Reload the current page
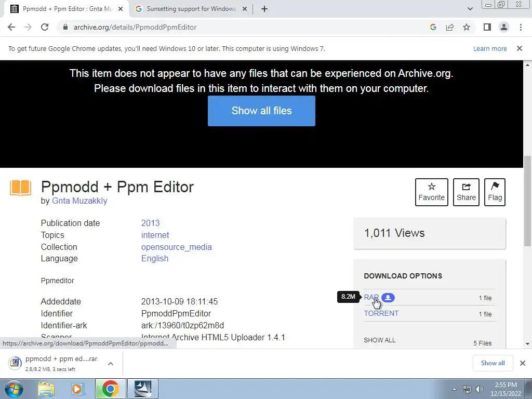The image size is (532, 399). click(45, 27)
